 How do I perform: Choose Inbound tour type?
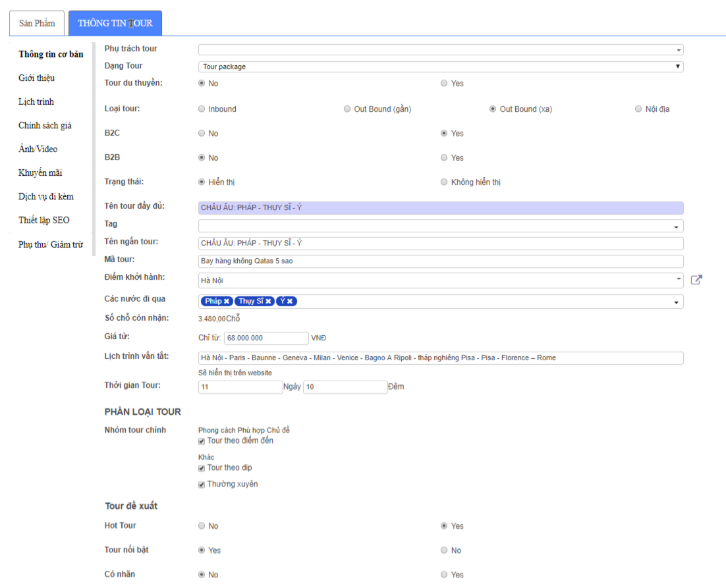[202, 109]
